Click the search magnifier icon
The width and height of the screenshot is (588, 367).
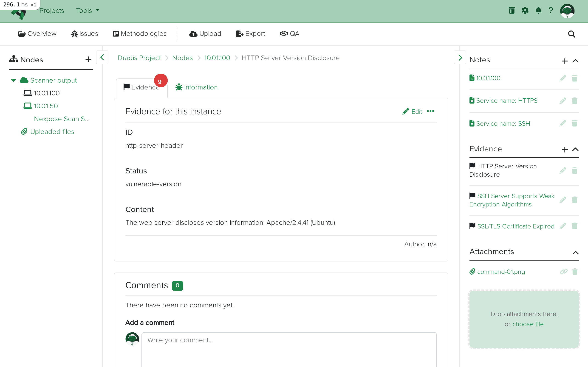[571, 34]
